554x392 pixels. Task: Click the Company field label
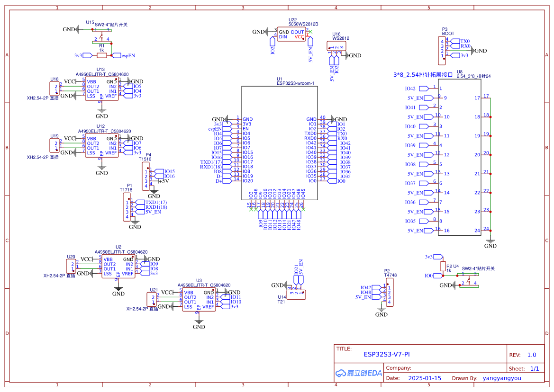pyautogui.click(x=399, y=368)
